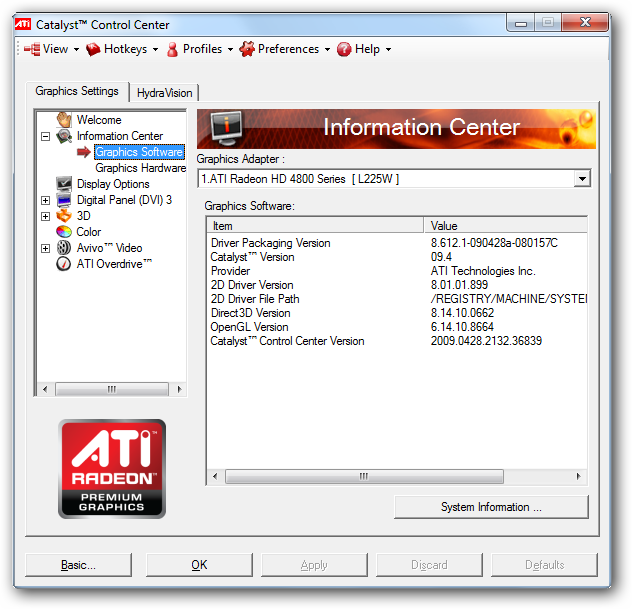Click the Catalyst Control Center Version row
The image size is (632, 609).
[x=397, y=341]
